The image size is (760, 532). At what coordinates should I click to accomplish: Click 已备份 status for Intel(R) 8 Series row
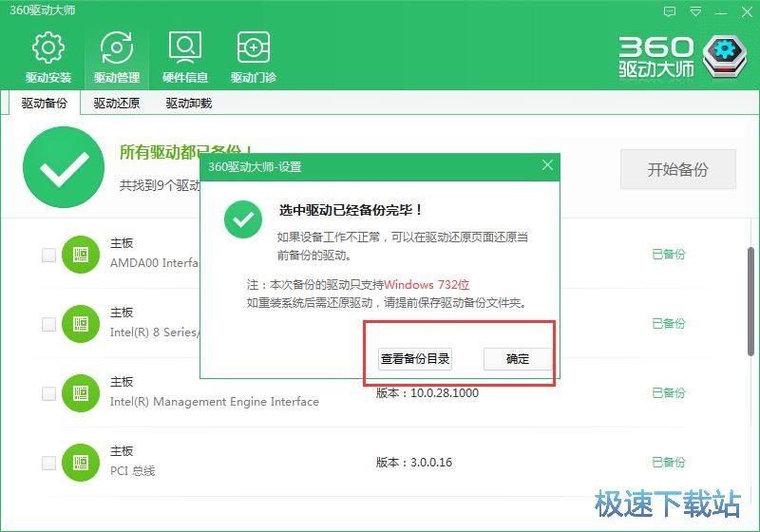click(669, 323)
